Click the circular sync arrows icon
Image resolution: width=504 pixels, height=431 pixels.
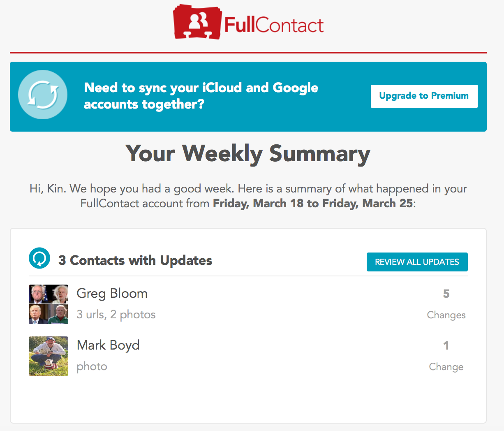[43, 95]
